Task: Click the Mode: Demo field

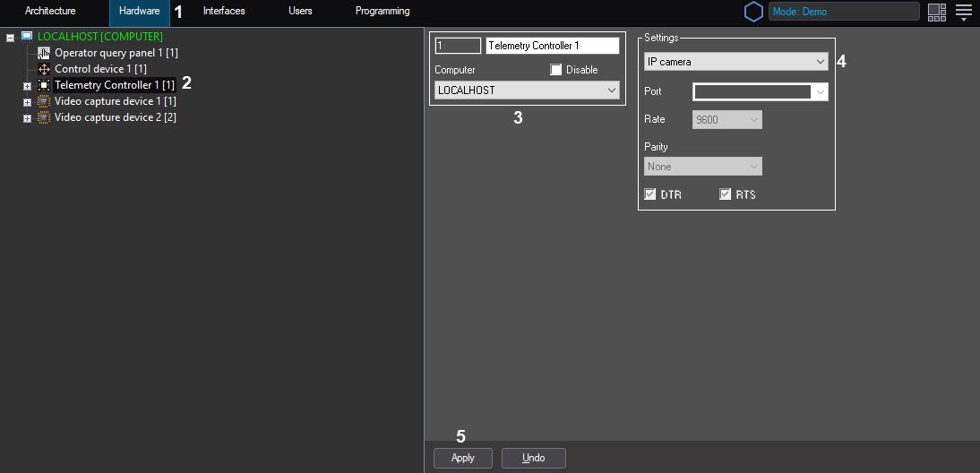Action: click(x=844, y=12)
